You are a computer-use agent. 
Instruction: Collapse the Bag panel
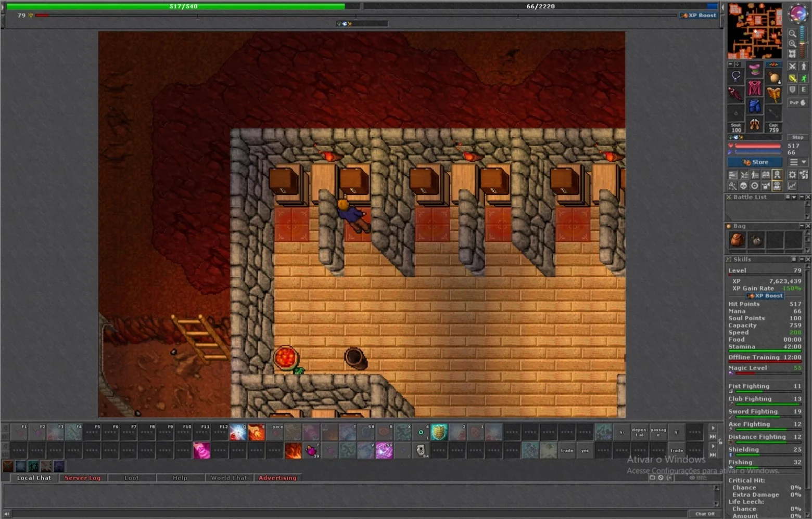click(802, 226)
